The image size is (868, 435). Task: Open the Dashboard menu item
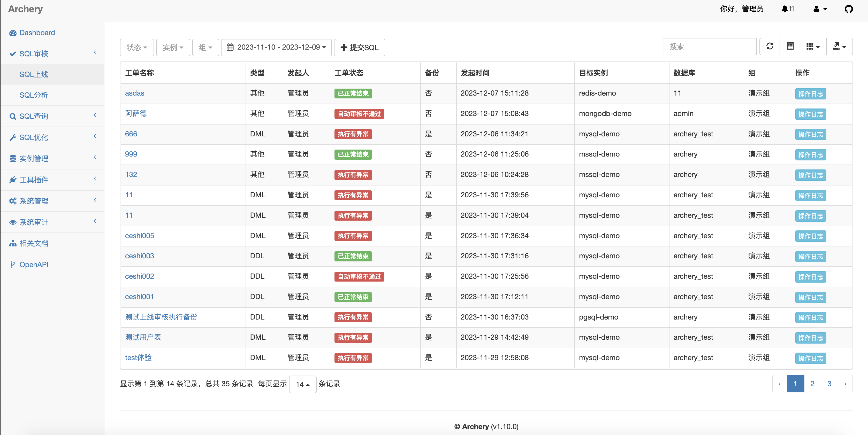pyautogui.click(x=52, y=33)
